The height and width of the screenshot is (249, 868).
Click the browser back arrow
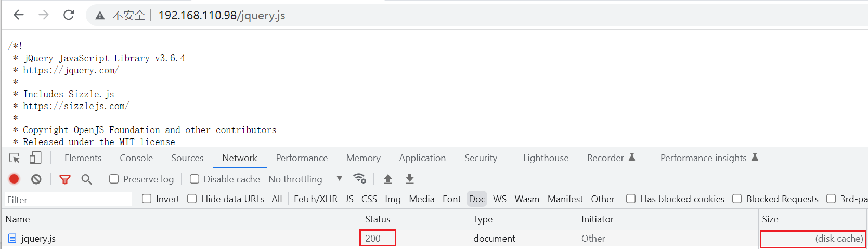[19, 15]
